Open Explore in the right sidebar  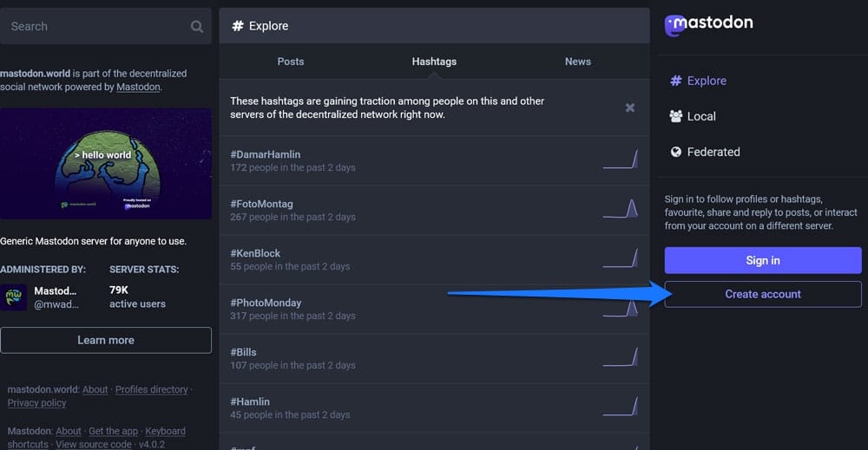(x=706, y=81)
